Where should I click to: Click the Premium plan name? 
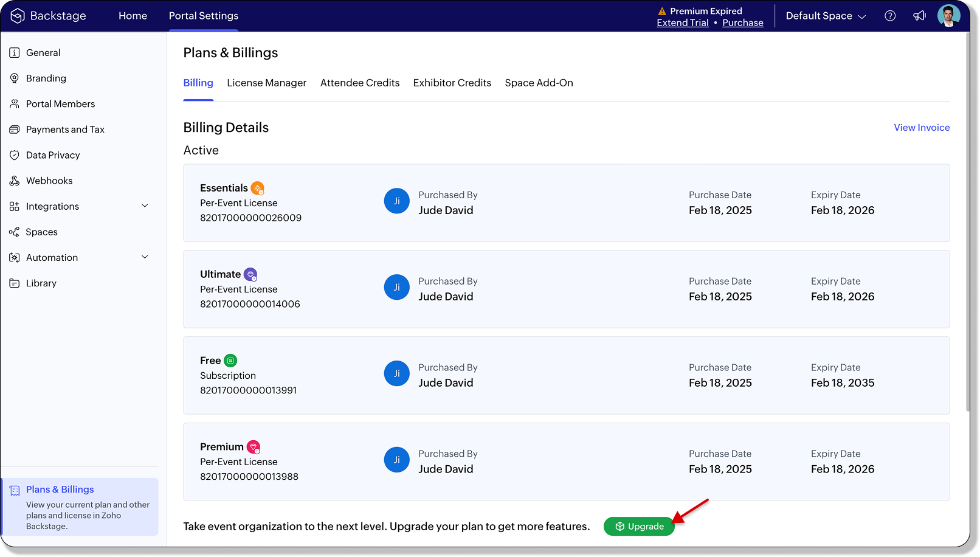(222, 447)
